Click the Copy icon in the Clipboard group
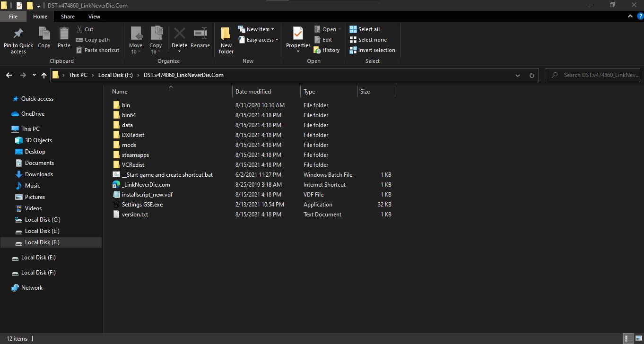Screen dimensions: 644x344 tap(44, 34)
